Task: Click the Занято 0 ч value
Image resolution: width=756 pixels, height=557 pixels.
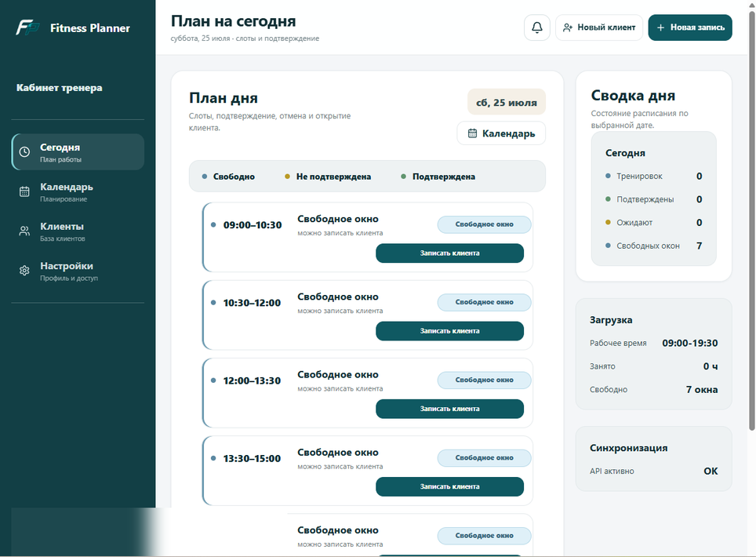Action: pyautogui.click(x=711, y=366)
